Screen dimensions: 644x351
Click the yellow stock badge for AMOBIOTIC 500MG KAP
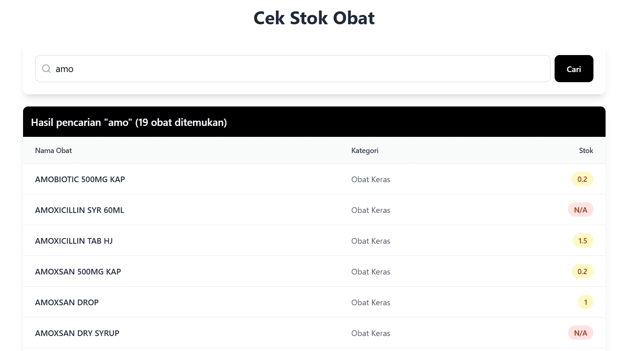coord(583,179)
